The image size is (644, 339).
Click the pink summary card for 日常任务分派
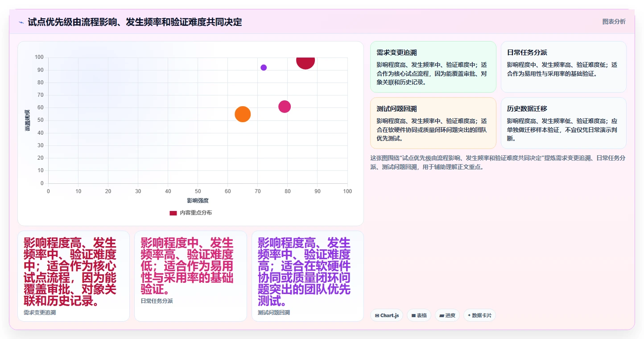pos(190,276)
